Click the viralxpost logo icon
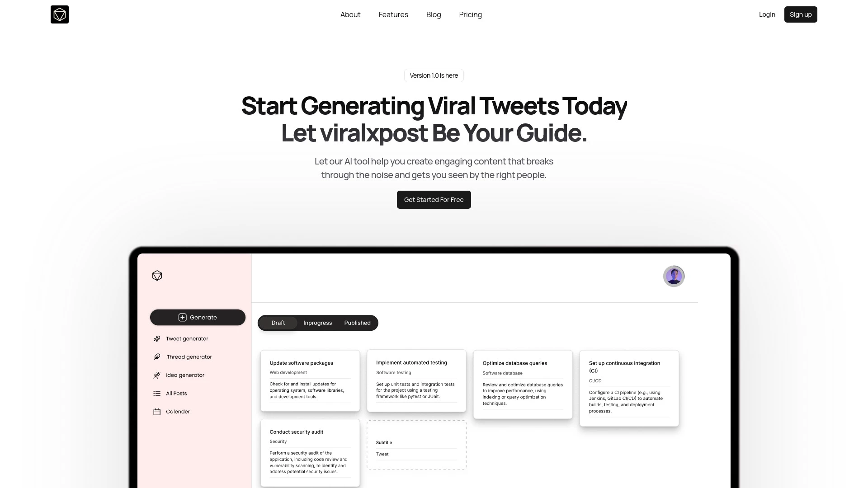 (x=60, y=14)
